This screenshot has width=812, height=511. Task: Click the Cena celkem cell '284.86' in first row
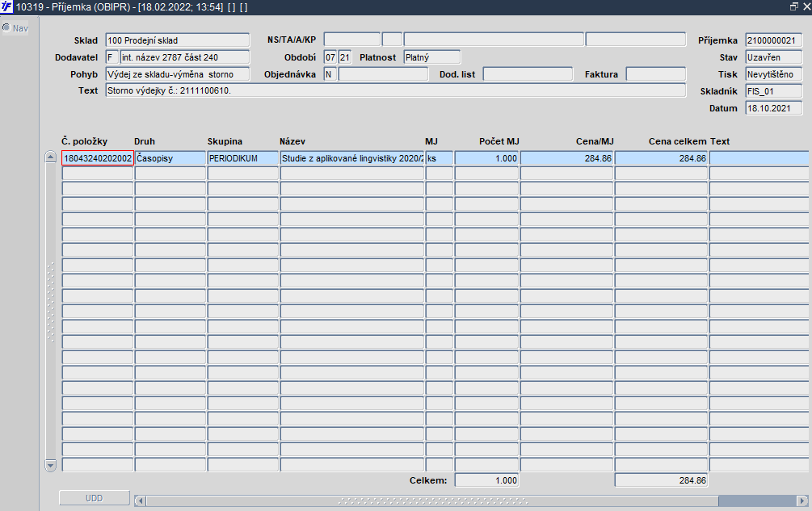coord(661,158)
